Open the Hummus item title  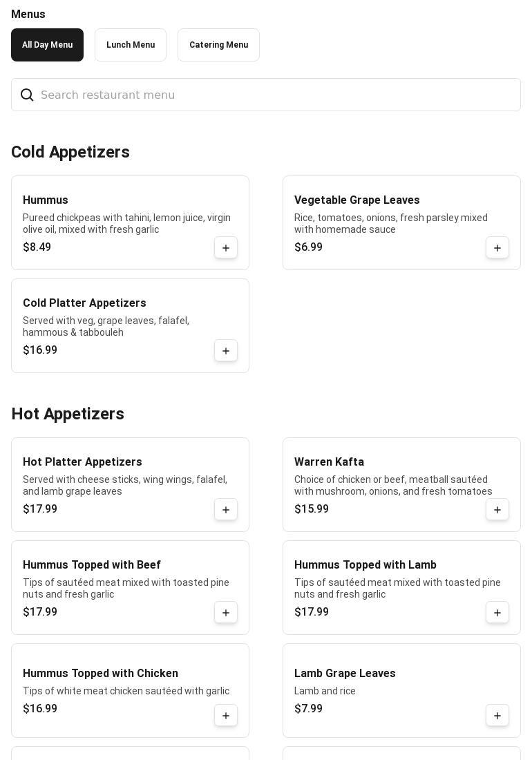[x=46, y=200]
